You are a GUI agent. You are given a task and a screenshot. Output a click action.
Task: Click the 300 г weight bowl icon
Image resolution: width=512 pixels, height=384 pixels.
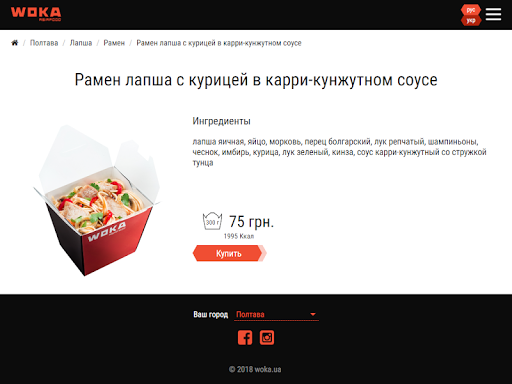tap(212, 221)
